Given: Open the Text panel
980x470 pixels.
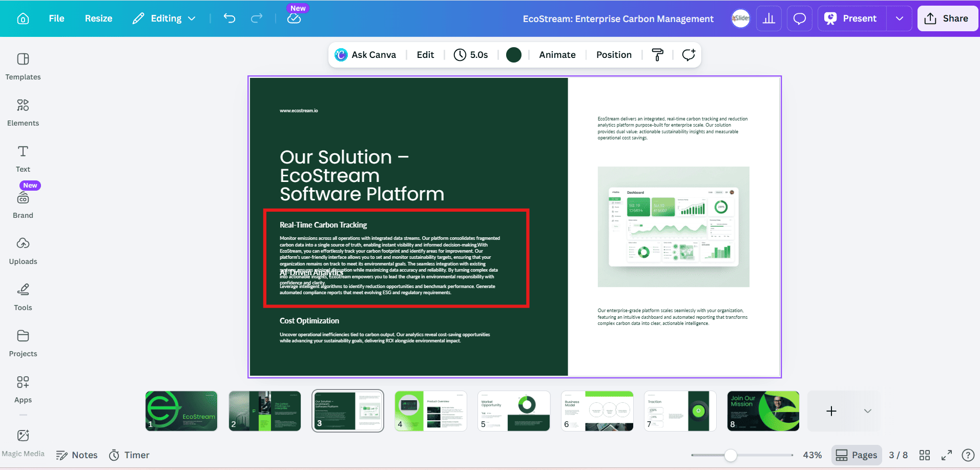Looking at the screenshot, I should (x=23, y=158).
